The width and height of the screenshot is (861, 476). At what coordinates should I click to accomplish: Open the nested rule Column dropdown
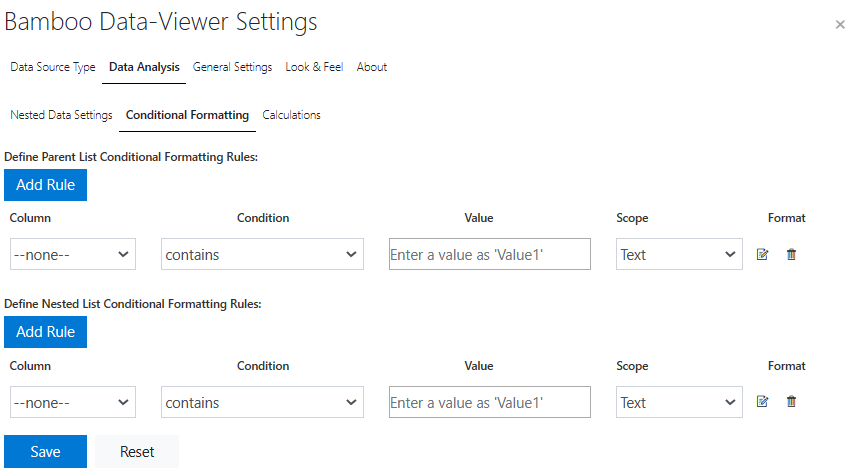tap(72, 403)
